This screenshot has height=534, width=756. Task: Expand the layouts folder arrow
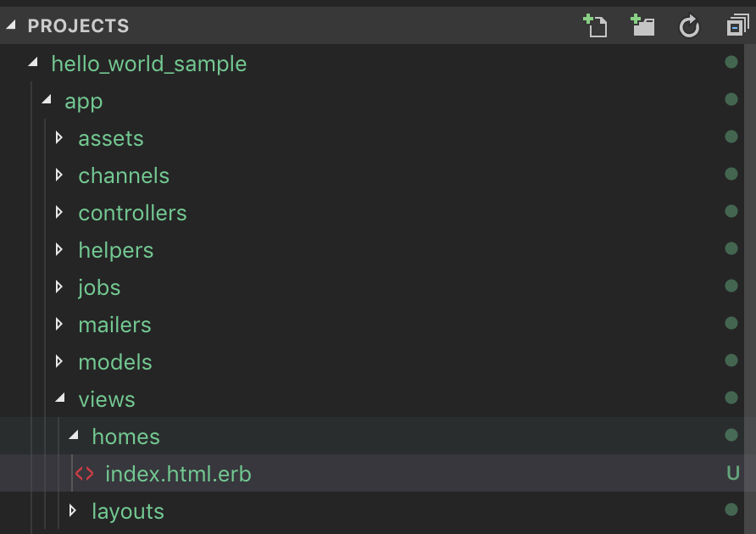73,510
